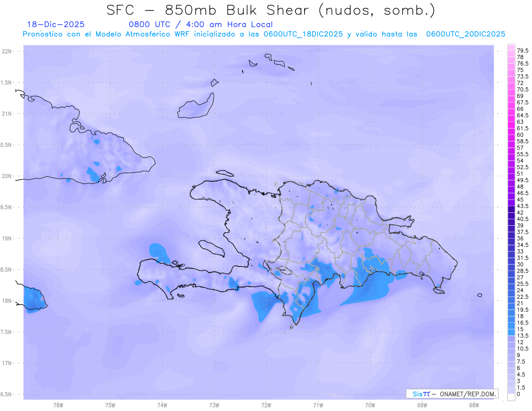Click the "19N" latitude axis label

7,238
